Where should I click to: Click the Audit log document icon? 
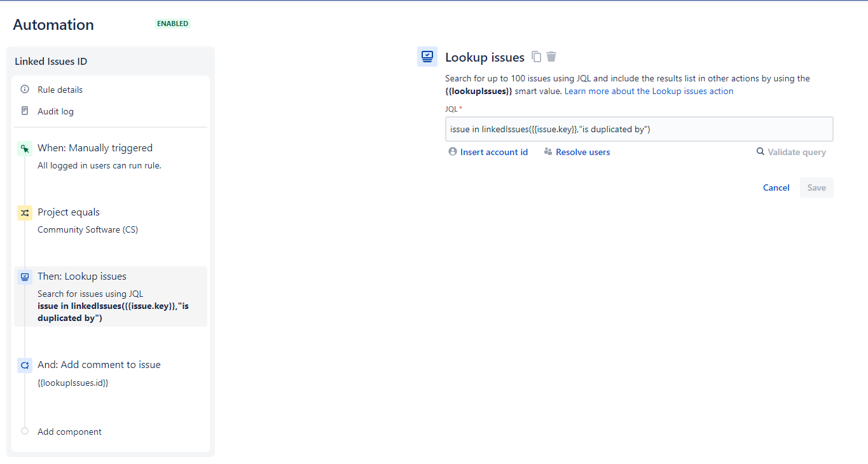point(25,111)
